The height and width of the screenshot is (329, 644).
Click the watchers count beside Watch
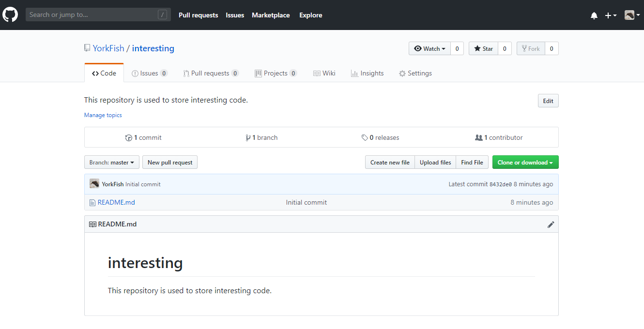(x=457, y=48)
